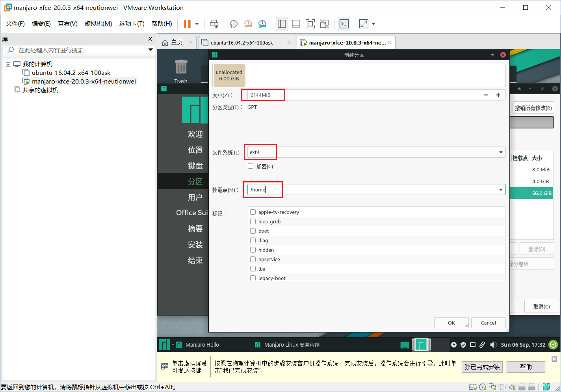The height and width of the screenshot is (392, 561).
Task: Click the library search input field
Action: coord(78,50)
